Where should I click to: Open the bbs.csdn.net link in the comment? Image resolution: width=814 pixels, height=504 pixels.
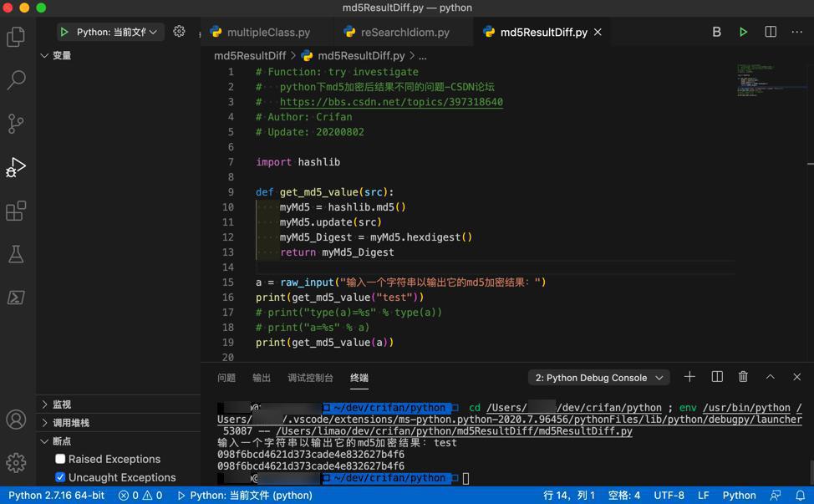[x=391, y=102]
